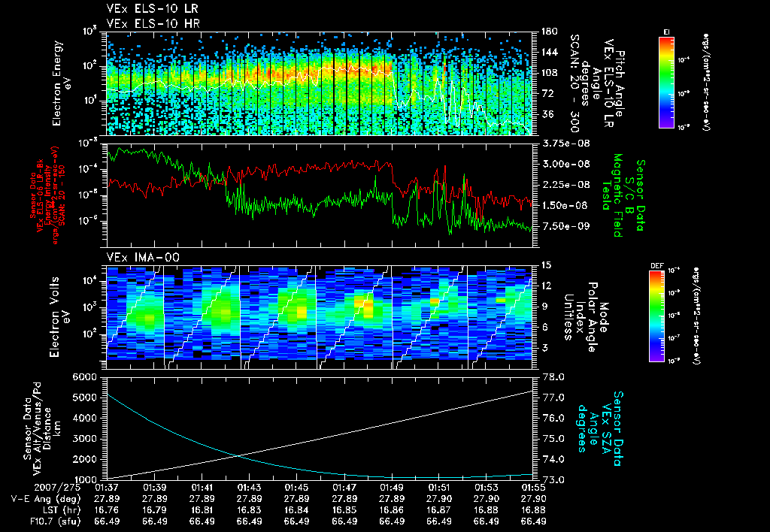770x532 pixels.
Task: Click the SZA tick value 78.0
Action: 553,377
